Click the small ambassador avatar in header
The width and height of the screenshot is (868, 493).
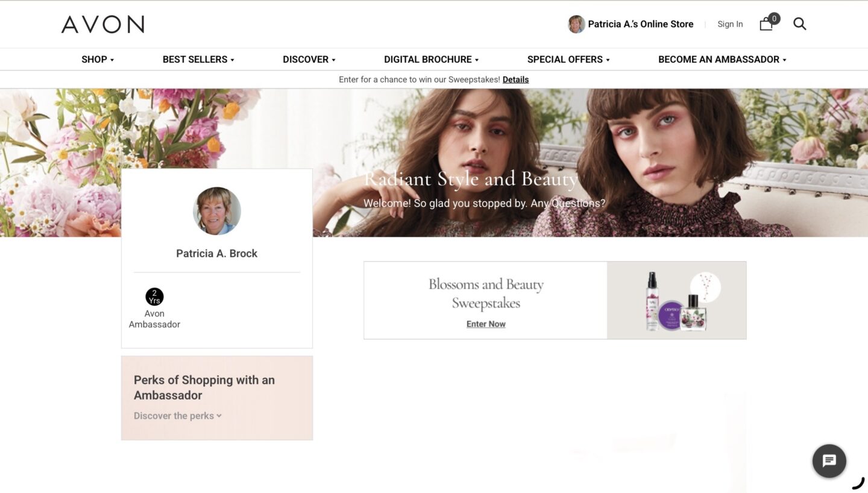point(576,24)
